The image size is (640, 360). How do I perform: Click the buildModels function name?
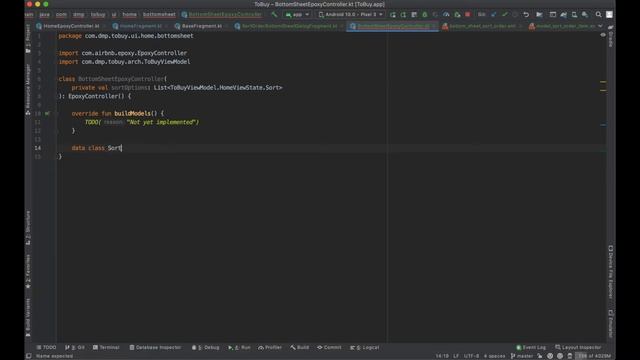coord(132,113)
